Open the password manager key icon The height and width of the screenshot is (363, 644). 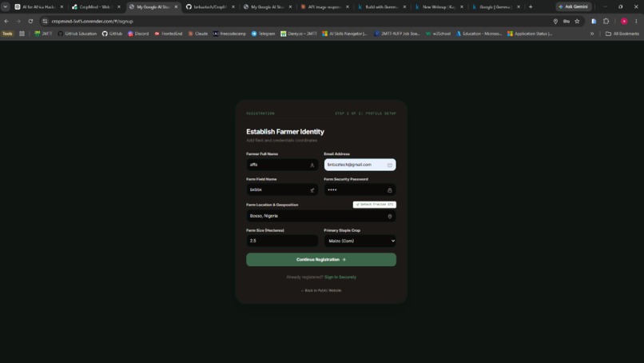click(566, 21)
